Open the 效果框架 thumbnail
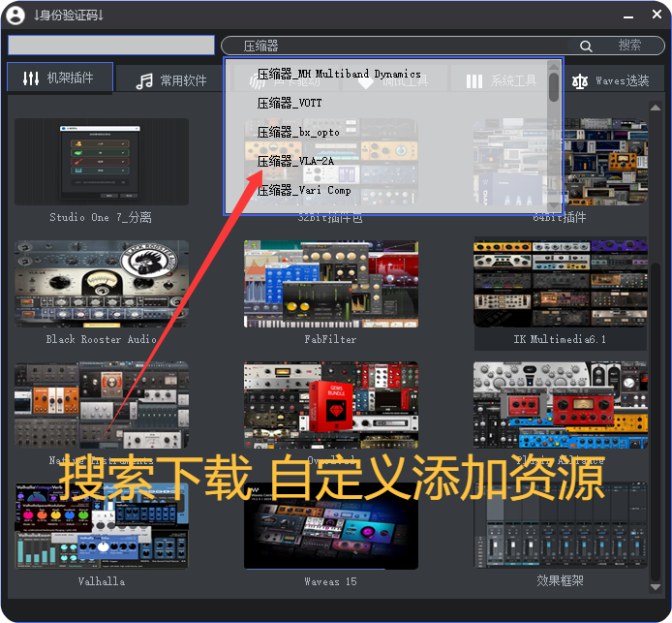The height and width of the screenshot is (623, 672). coord(560,526)
